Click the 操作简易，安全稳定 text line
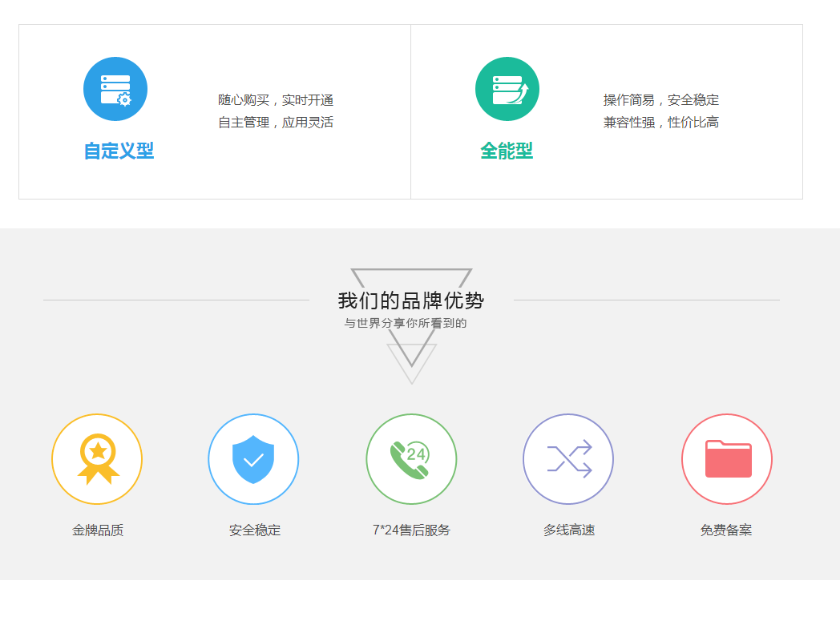 (x=661, y=100)
